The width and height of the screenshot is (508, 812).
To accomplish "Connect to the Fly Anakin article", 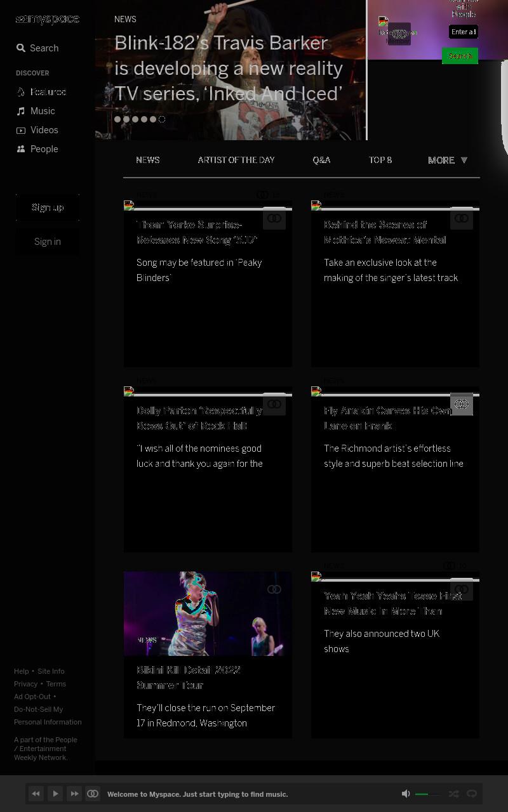I will 462,404.
